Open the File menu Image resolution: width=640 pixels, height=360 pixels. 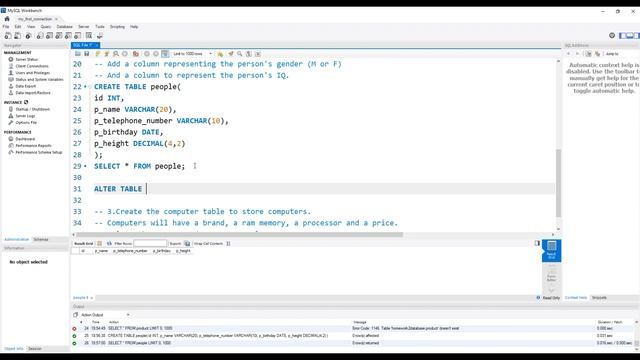6,27
